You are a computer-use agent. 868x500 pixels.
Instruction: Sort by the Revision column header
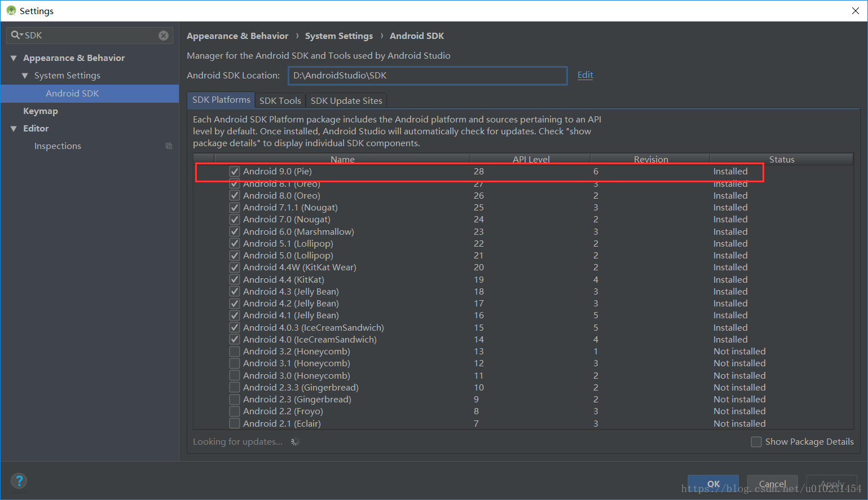[650, 159]
